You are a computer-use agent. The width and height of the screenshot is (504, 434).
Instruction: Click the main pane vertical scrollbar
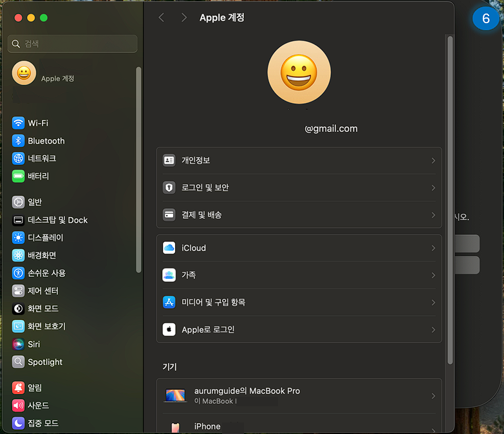click(450, 200)
